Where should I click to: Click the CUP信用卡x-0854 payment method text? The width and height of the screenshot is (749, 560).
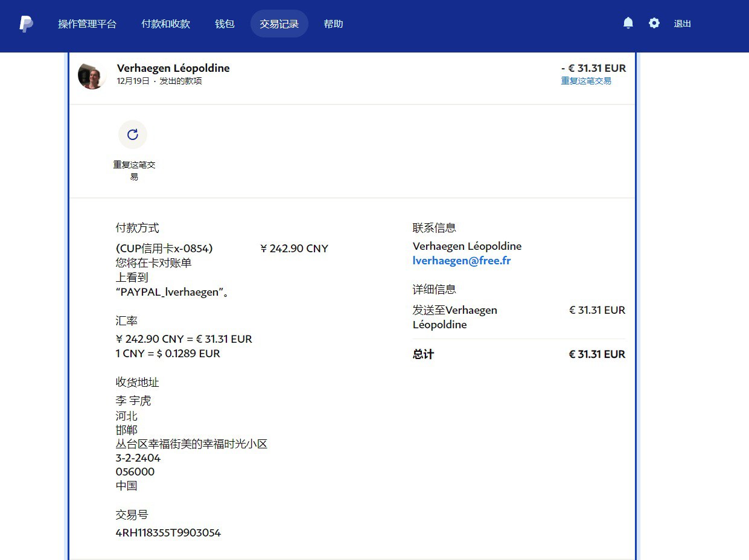coord(164,249)
